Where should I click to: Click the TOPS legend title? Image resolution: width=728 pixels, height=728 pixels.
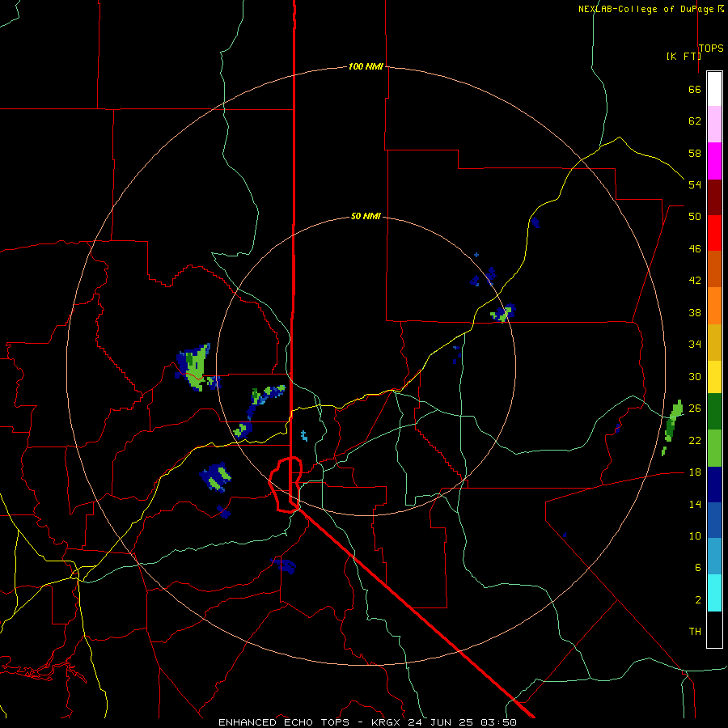coord(711,48)
